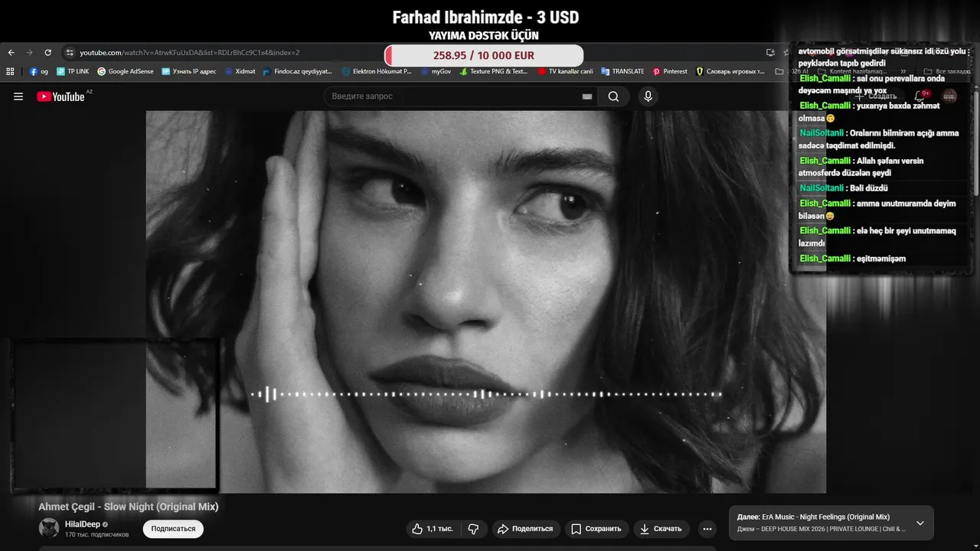Screen dimensions: 980x551
Task: Open the Pinterest bookmark
Action: coord(670,71)
